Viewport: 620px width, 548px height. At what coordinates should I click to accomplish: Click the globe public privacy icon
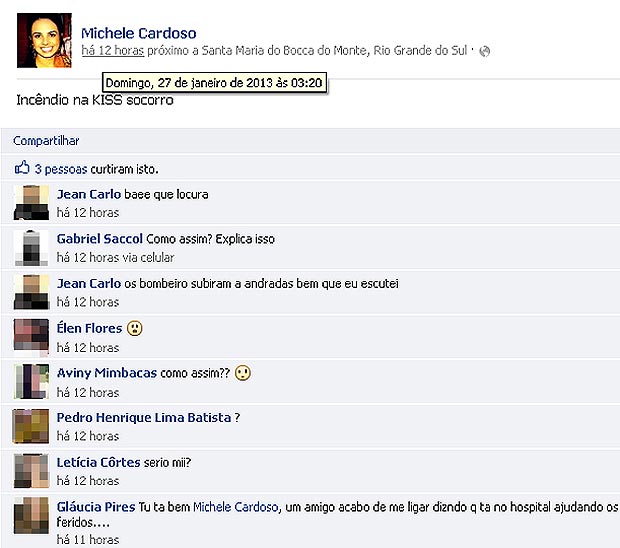[x=484, y=51]
